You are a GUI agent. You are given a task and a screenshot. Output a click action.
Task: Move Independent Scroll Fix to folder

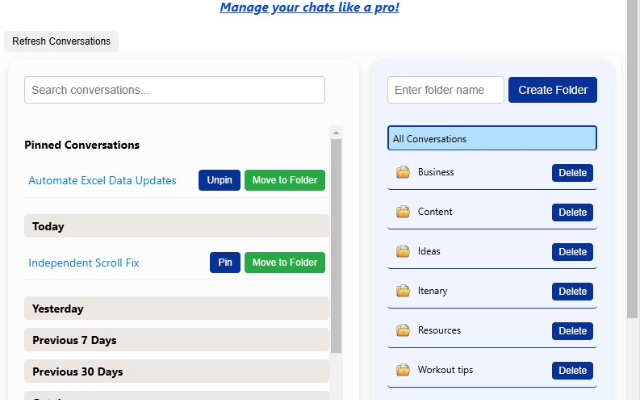click(284, 262)
